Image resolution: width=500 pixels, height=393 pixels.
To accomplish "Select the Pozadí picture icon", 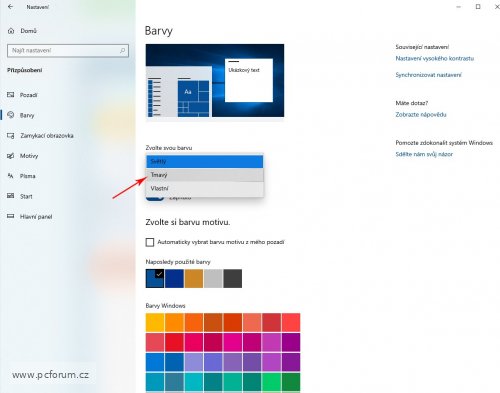I will pos(11,95).
